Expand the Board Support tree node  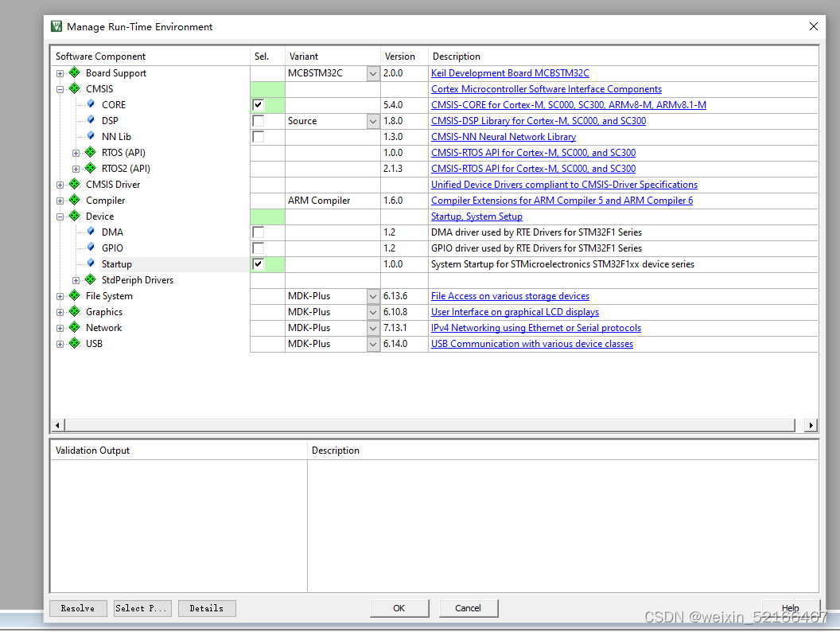[60, 73]
